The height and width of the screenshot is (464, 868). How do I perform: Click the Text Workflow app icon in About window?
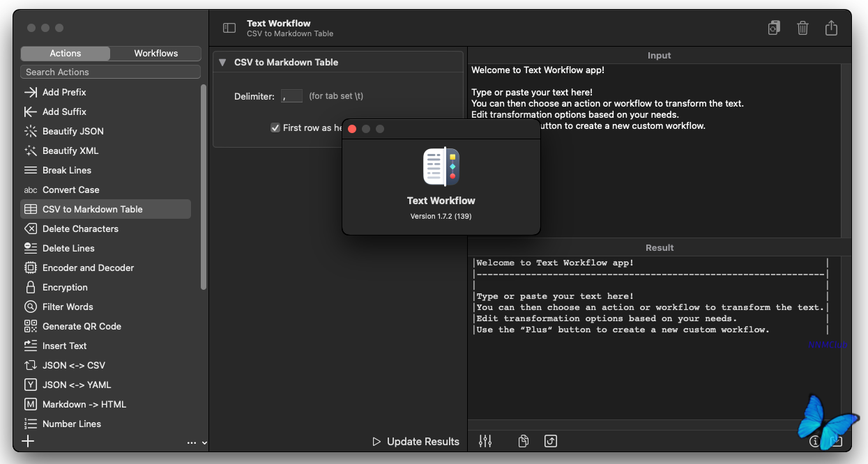tap(441, 167)
